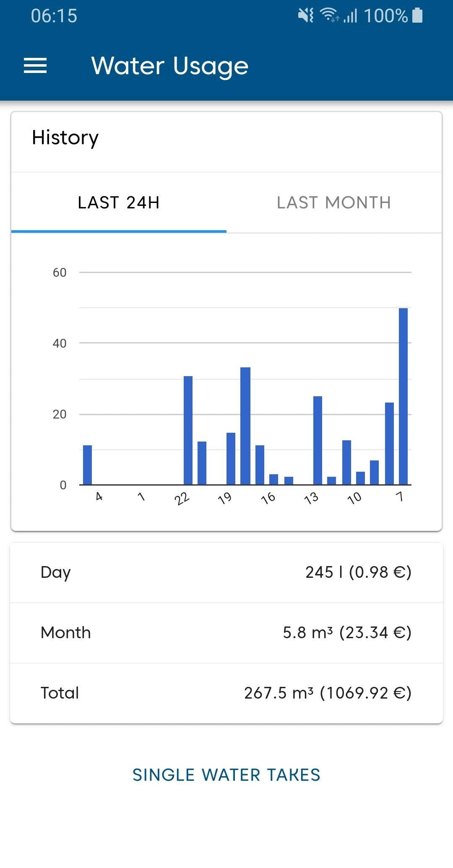Viewport: 453px width, 868px height.
Task: Tap the second-tallest bar left of 7
Action: click(x=389, y=443)
